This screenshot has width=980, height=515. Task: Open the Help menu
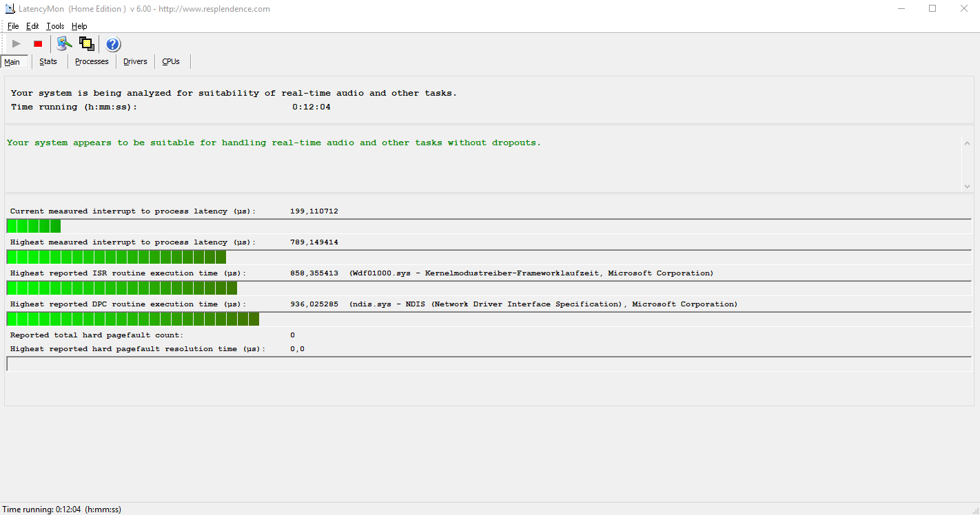(x=79, y=26)
